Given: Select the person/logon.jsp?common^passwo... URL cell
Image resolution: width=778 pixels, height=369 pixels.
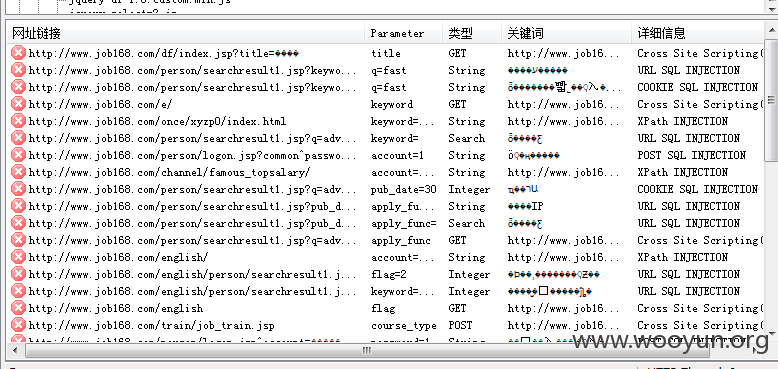Looking at the screenshot, I should coord(193,155).
